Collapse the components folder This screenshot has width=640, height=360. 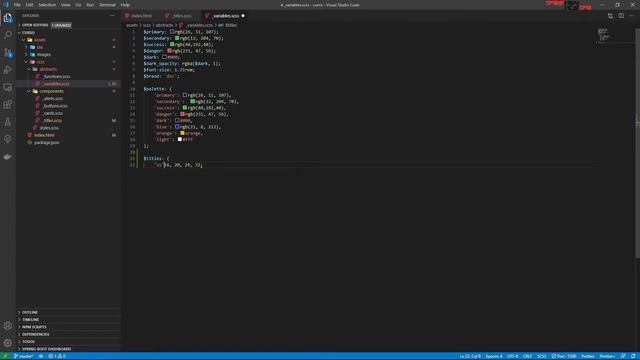51,91
